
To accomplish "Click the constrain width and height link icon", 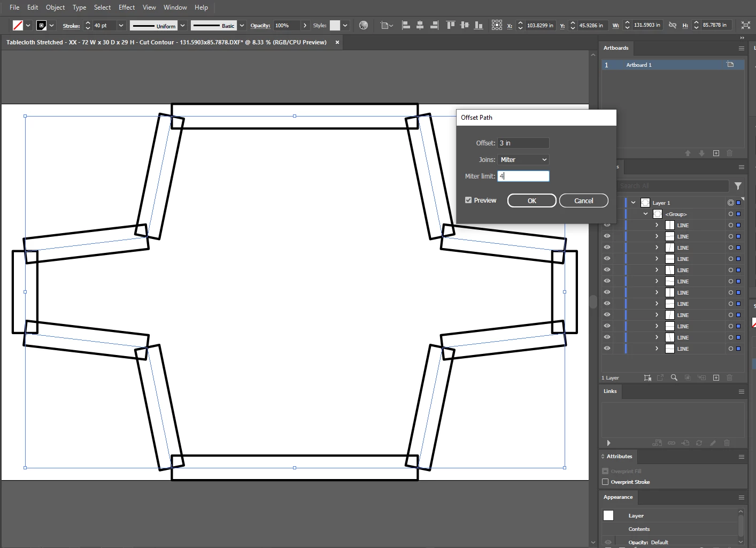I will point(673,25).
